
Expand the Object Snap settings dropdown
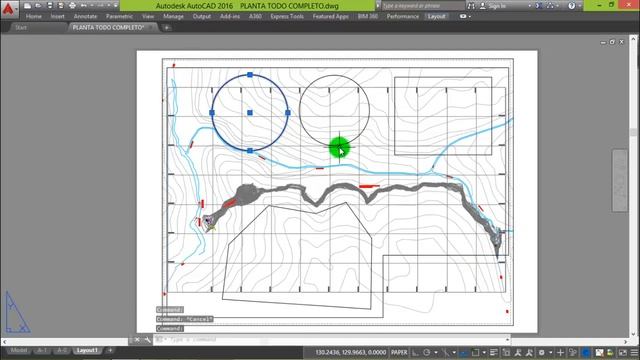tap(484, 352)
